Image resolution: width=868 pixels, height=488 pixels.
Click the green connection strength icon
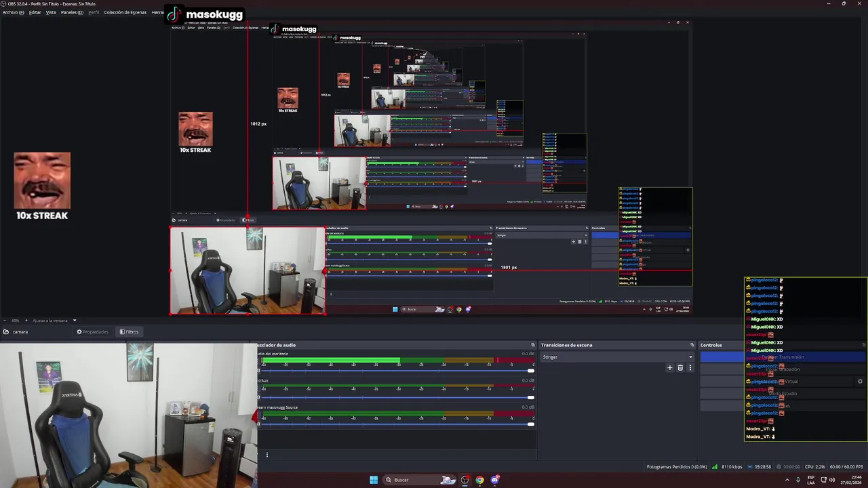tap(715, 467)
